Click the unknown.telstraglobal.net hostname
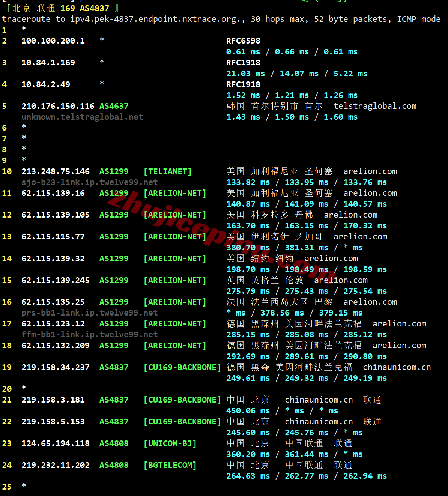Viewport: 448px width, 496px height. [x=82, y=117]
